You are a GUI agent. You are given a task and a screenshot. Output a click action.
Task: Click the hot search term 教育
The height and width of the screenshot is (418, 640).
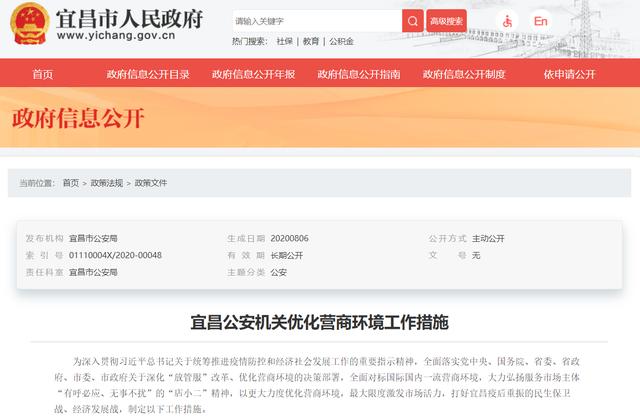click(311, 41)
